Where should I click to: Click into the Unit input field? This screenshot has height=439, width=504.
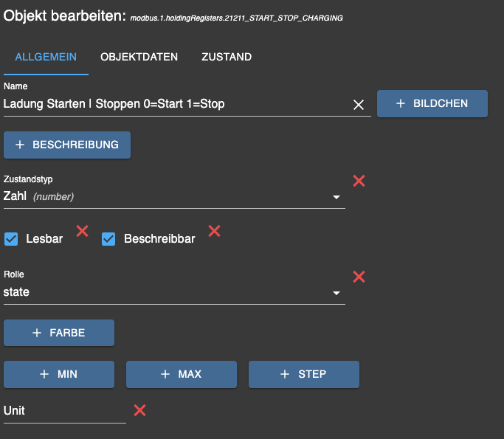[63, 410]
